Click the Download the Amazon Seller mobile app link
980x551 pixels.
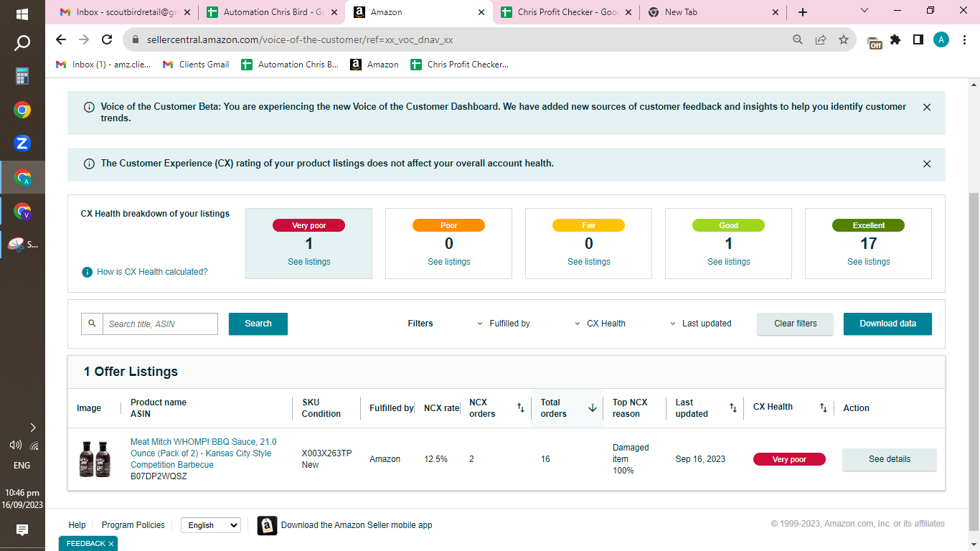click(x=357, y=525)
